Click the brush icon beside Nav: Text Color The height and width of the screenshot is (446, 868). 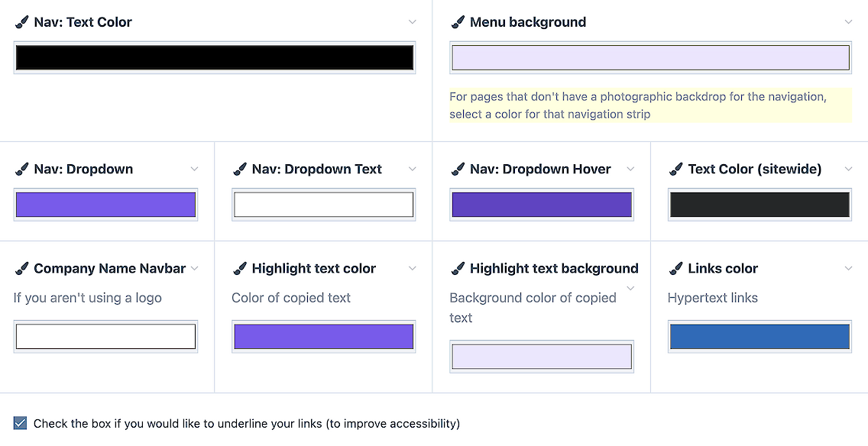pyautogui.click(x=21, y=22)
